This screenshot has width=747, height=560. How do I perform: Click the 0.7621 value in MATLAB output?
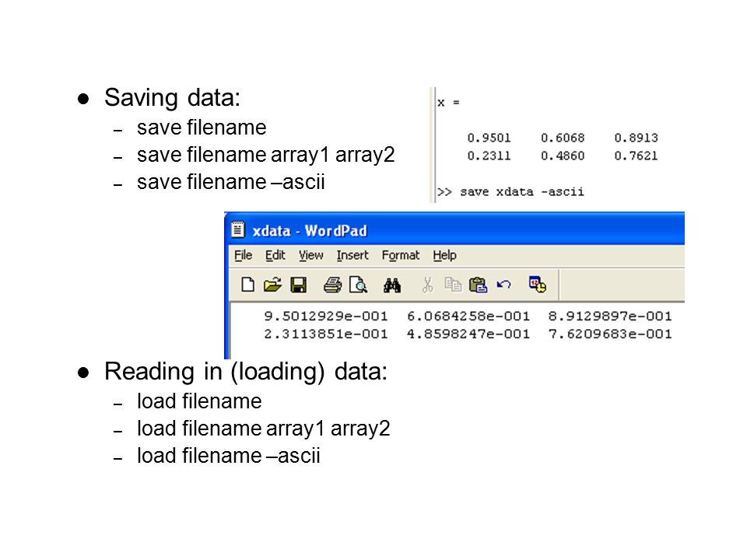[636, 156]
